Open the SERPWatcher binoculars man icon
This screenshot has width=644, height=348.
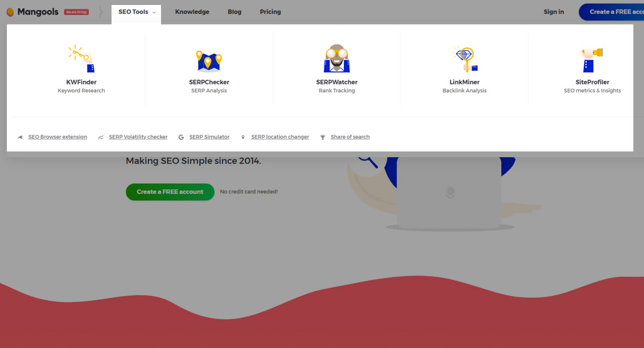336,58
